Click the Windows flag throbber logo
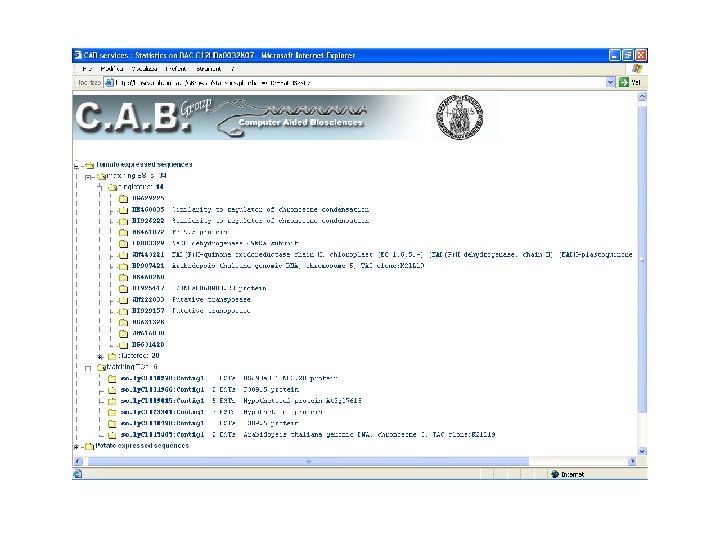 coord(637,69)
